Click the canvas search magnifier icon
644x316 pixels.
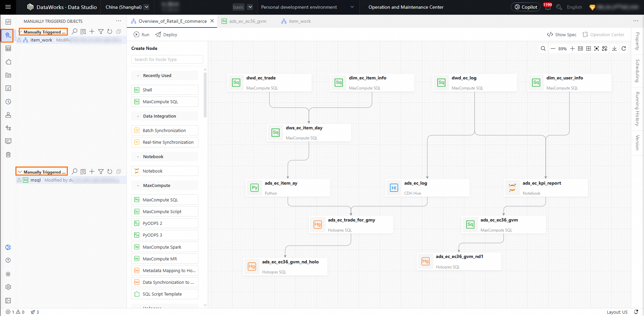click(x=543, y=49)
